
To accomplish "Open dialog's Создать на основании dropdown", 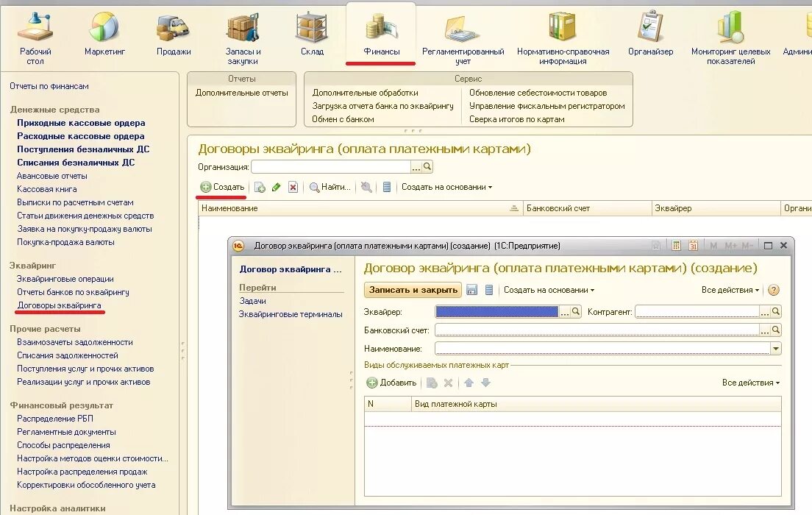I will click(x=549, y=290).
